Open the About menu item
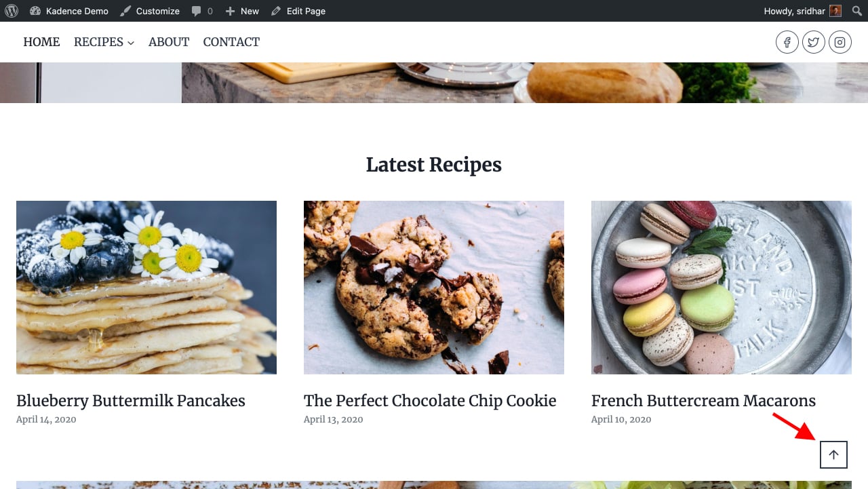868x489 pixels. 169,42
